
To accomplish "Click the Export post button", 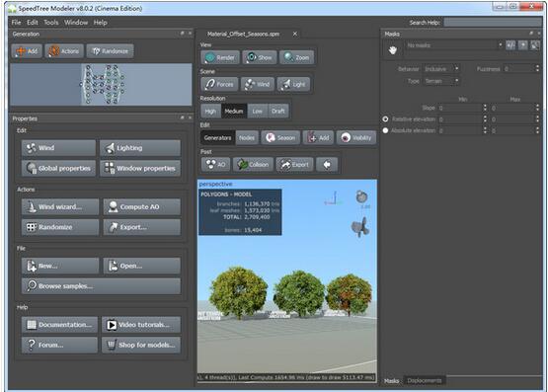I will (x=294, y=165).
